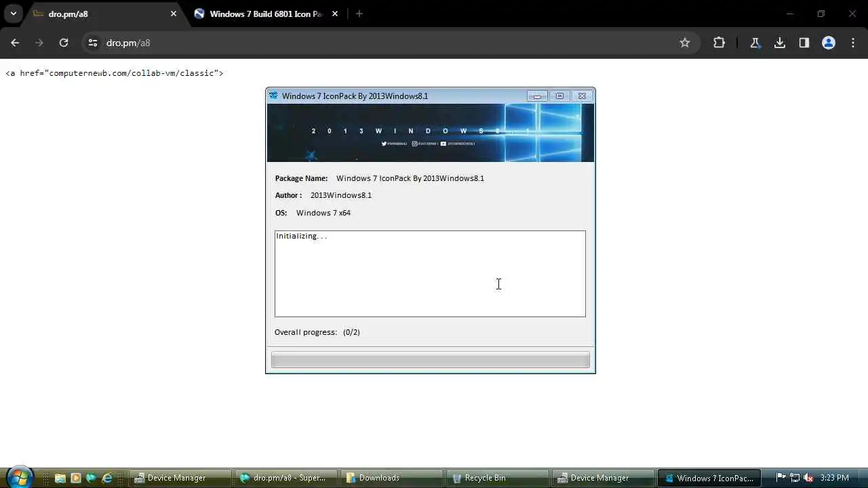Launch Internet Explorer from quick launch
Viewport: 868px width, 488px height.
click(x=106, y=478)
